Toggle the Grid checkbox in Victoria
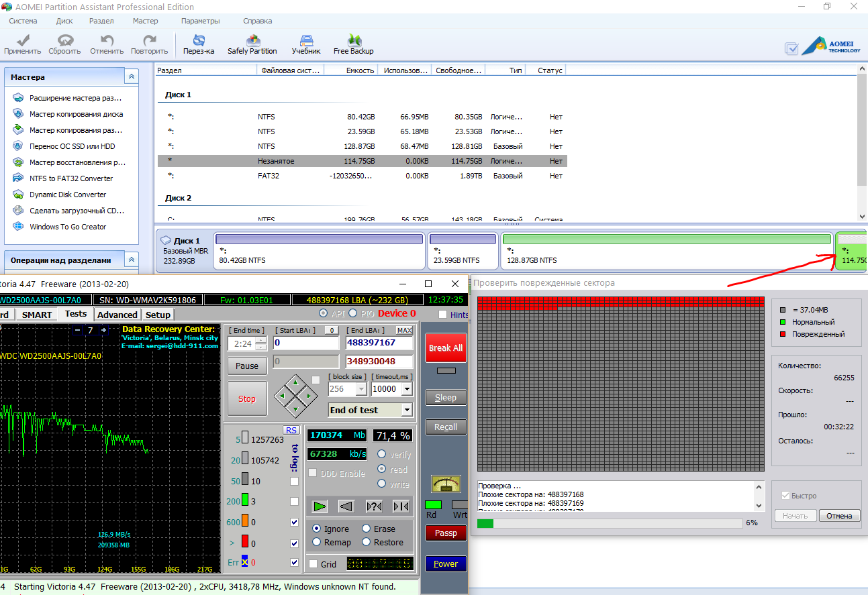 point(313,564)
